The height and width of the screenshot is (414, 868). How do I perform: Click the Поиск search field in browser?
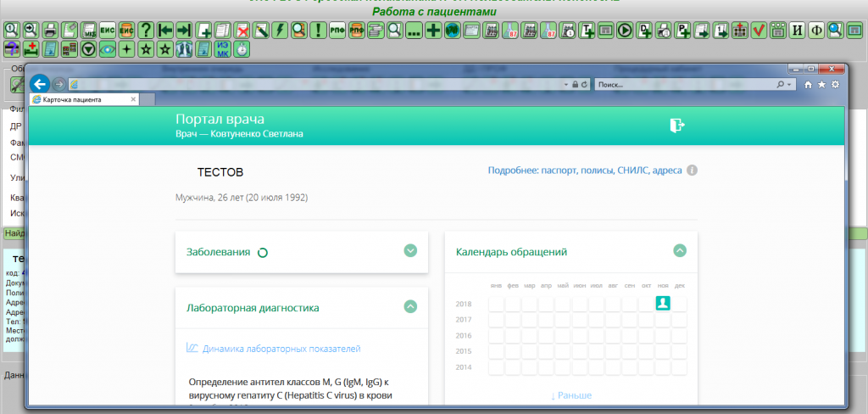tap(685, 85)
